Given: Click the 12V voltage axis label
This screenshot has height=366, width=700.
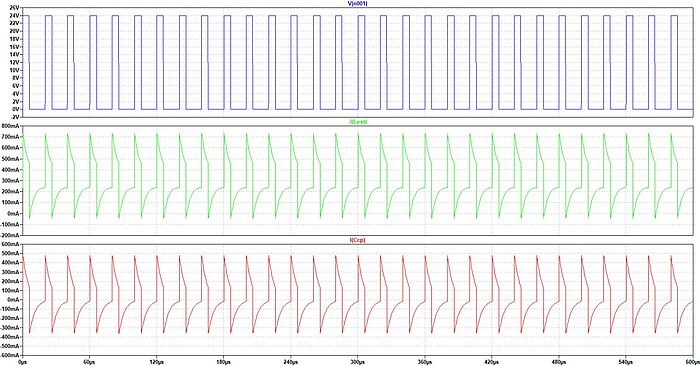Looking at the screenshot, I should [x=14, y=62].
